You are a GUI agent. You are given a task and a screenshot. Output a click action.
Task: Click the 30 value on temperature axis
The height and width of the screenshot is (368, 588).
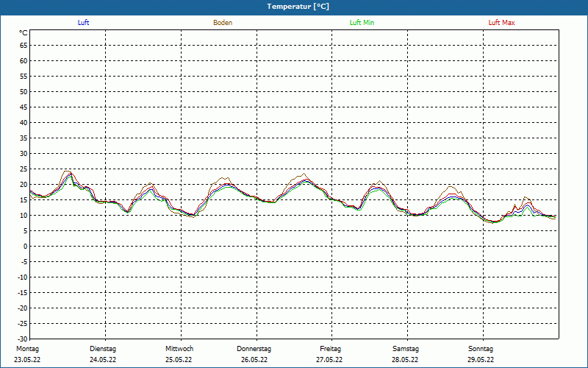point(24,154)
